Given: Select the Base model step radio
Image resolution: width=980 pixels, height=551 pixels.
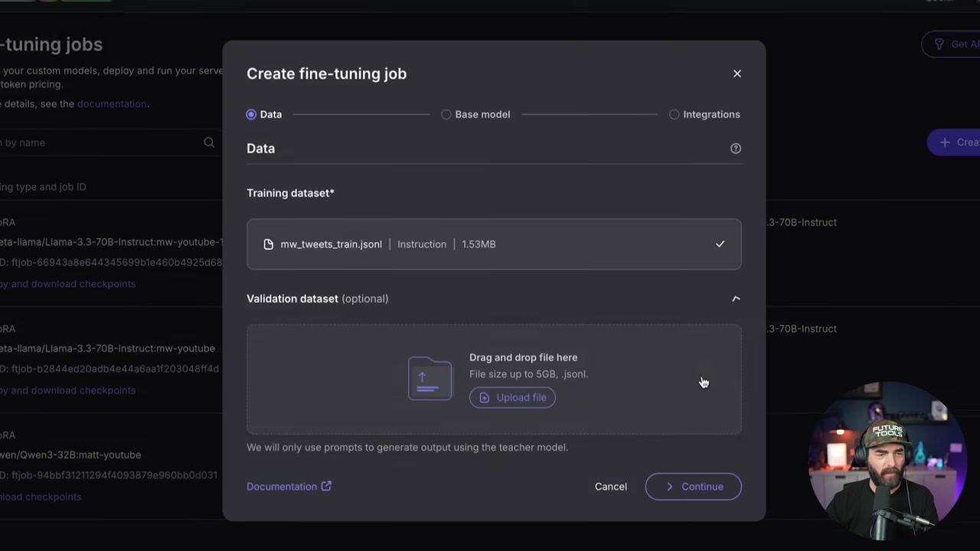Looking at the screenshot, I should tap(446, 114).
